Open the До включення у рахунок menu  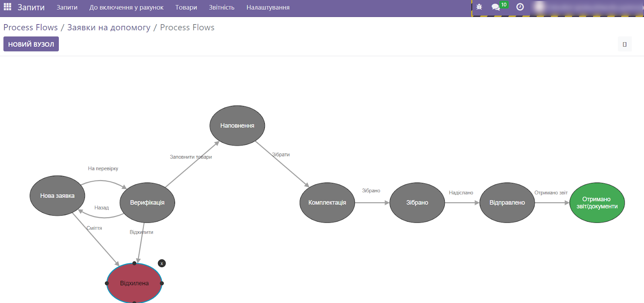pos(126,7)
